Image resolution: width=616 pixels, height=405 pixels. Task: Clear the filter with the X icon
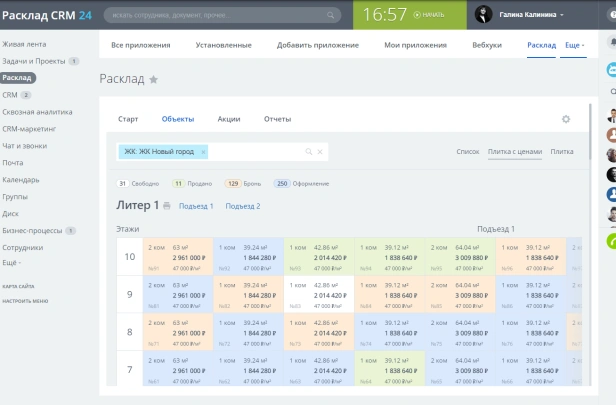(x=321, y=152)
